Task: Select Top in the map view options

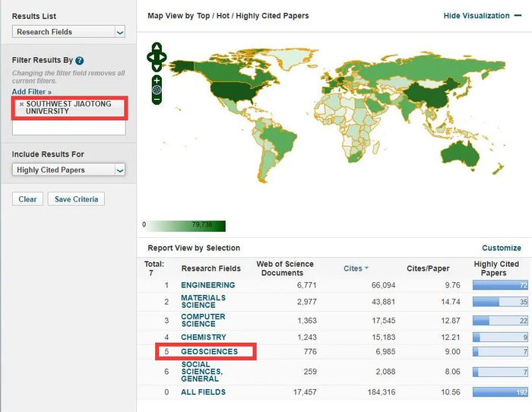Action: coord(203,16)
